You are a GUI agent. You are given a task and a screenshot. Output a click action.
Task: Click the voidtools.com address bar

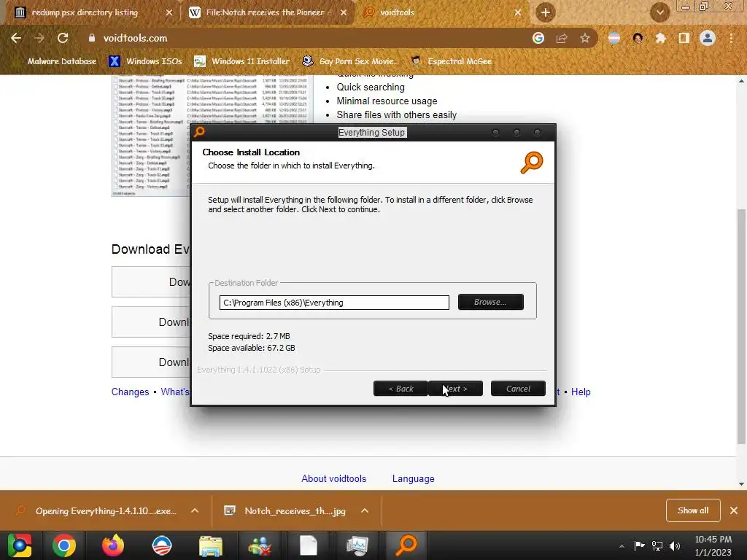coord(305,38)
